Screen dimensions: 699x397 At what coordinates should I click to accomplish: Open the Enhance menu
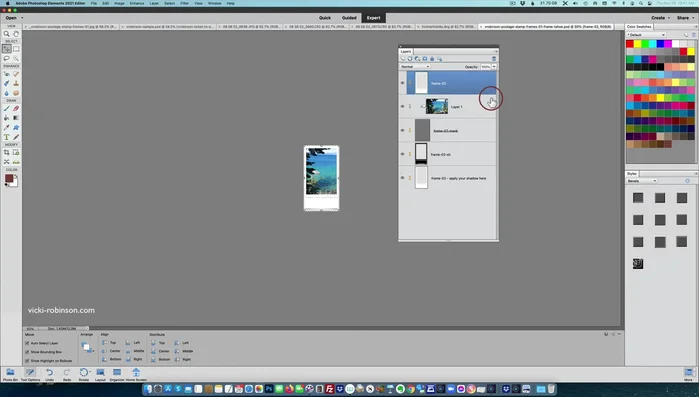pyautogui.click(x=137, y=3)
